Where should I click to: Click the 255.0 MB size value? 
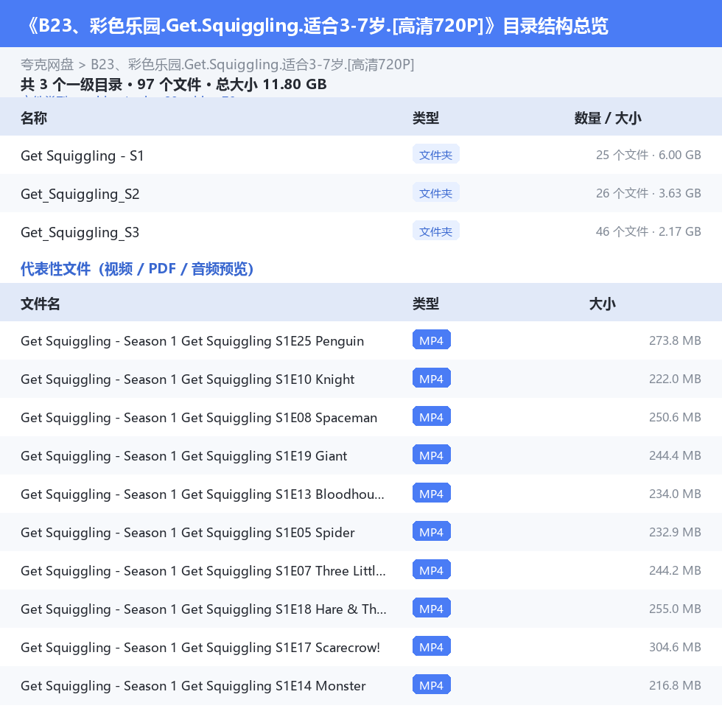[675, 609]
